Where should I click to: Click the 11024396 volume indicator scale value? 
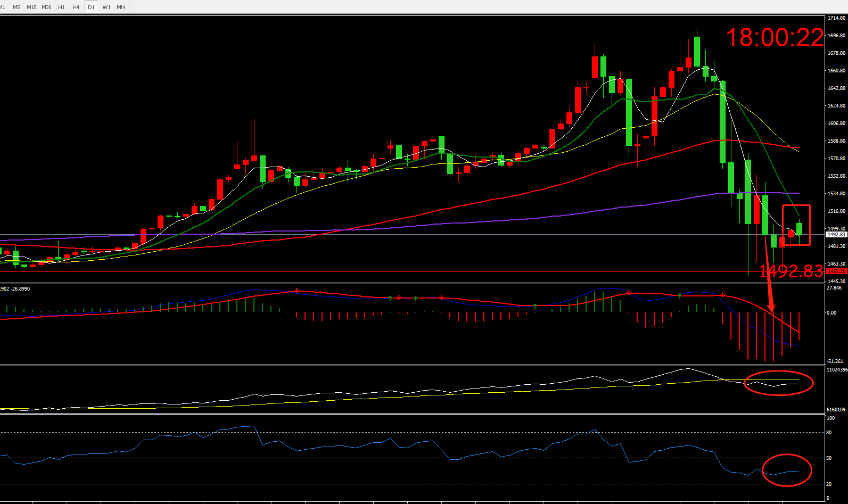837,369
